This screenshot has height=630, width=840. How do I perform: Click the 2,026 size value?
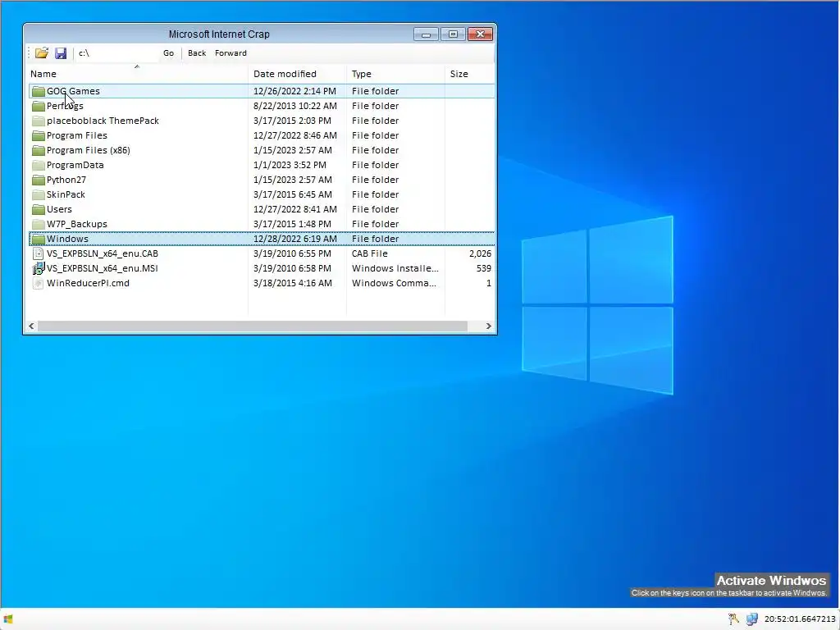480,253
